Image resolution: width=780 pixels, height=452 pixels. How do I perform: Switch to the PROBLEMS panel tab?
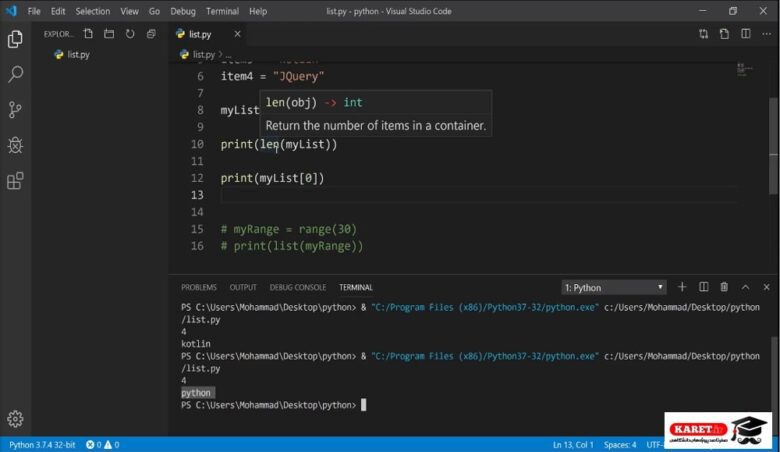coord(198,287)
